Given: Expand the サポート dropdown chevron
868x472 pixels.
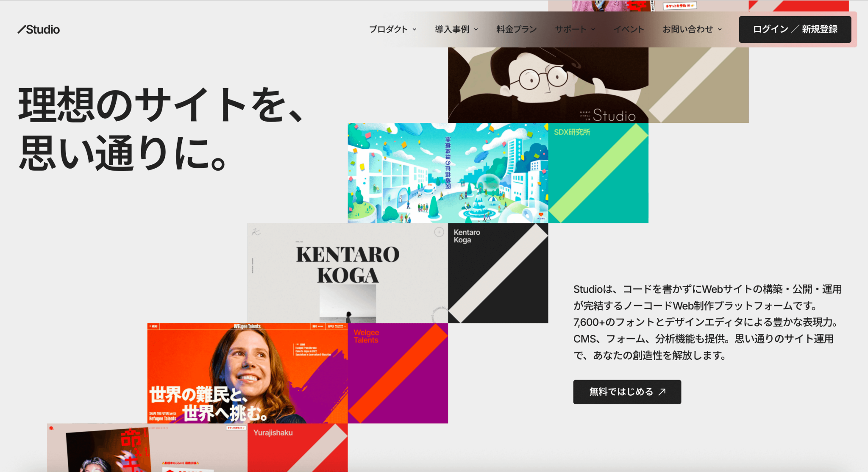Looking at the screenshot, I should click(593, 29).
